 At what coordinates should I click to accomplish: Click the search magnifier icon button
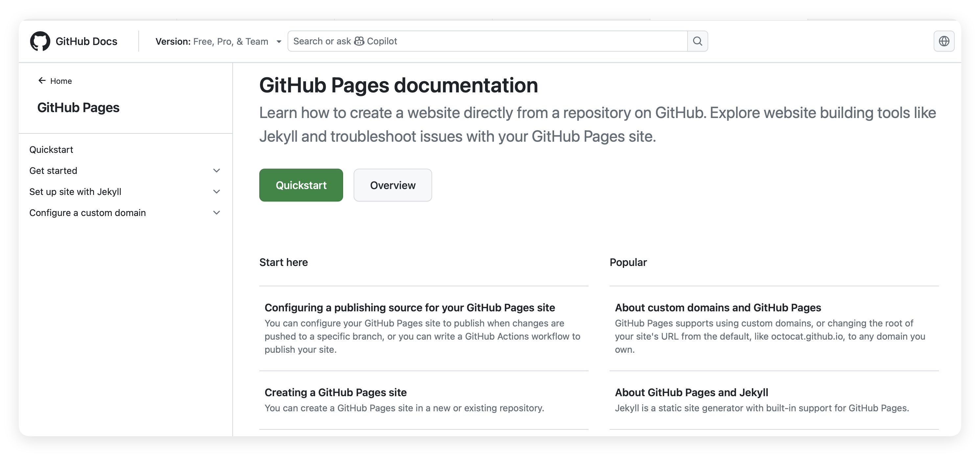[x=697, y=41]
